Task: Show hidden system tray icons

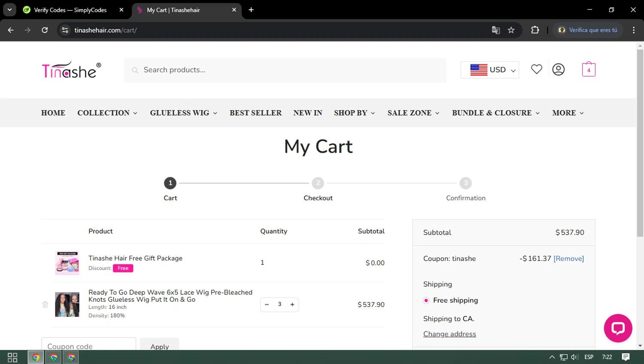Action: point(552,357)
